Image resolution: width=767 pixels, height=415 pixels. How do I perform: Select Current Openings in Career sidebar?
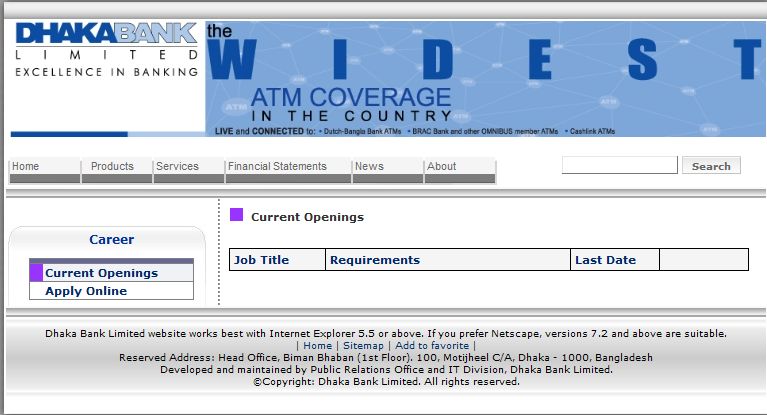click(101, 273)
